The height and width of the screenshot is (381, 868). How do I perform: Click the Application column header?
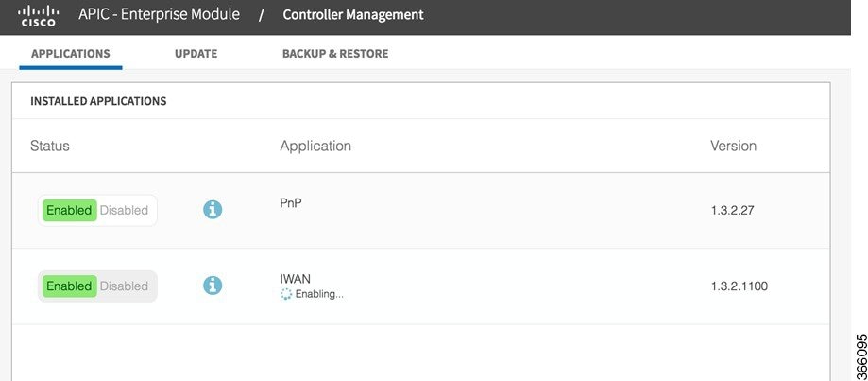(315, 146)
